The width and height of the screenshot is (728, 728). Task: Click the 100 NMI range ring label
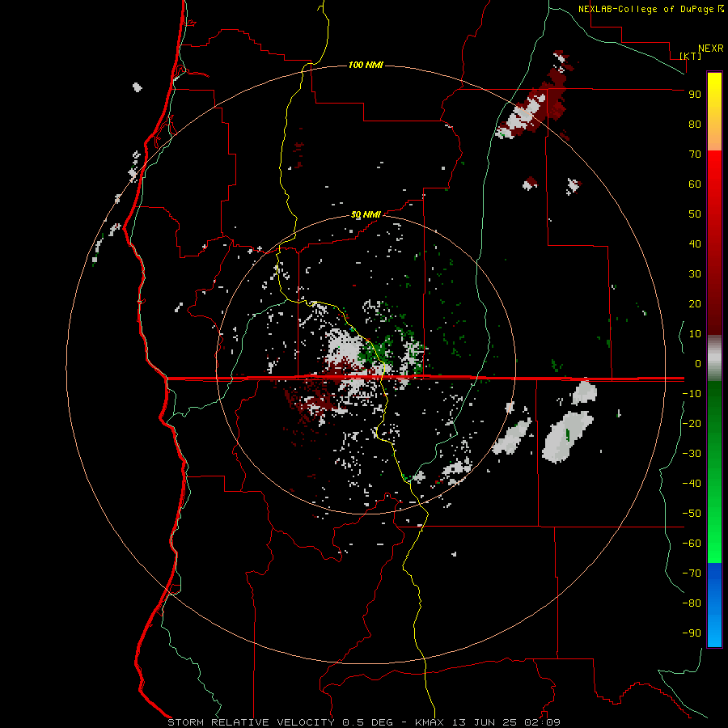pyautogui.click(x=366, y=65)
